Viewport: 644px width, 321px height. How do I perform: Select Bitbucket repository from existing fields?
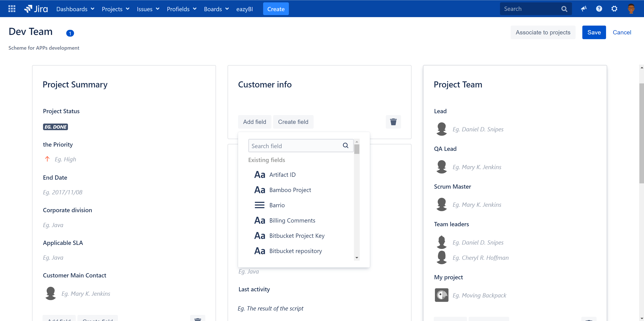tap(295, 251)
